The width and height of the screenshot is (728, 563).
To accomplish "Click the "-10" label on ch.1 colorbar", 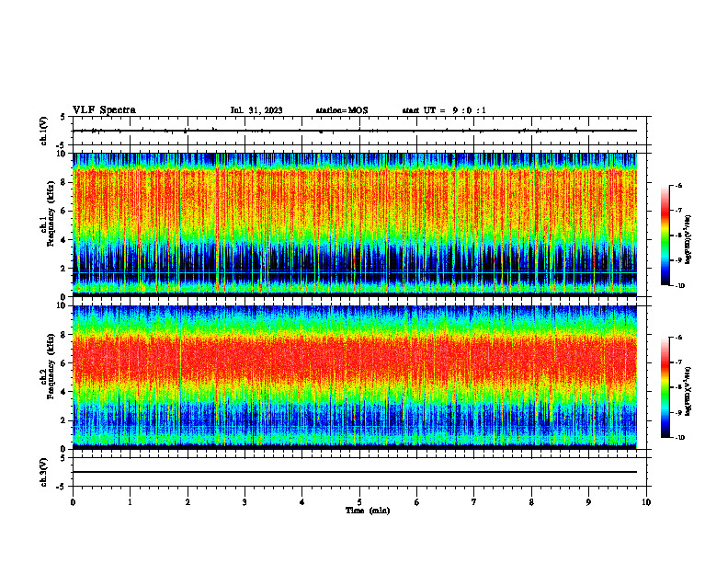I will pyautogui.click(x=679, y=285).
